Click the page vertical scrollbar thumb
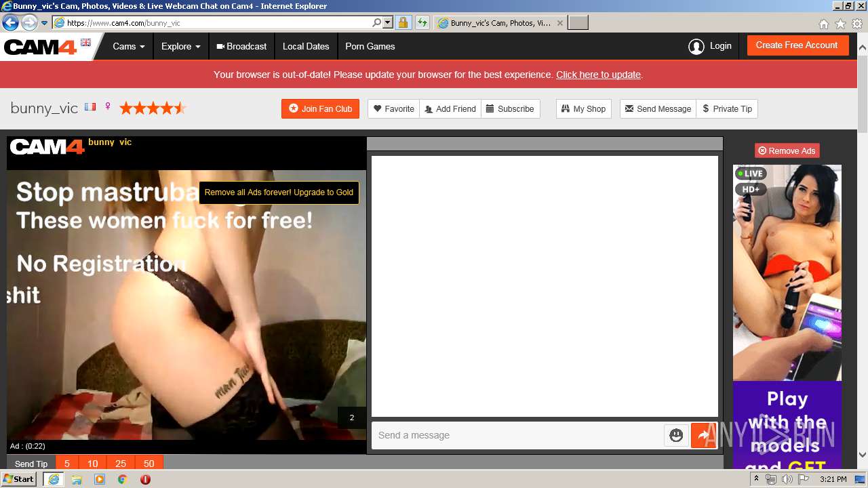Image resolution: width=868 pixels, height=488 pixels. coord(862,95)
